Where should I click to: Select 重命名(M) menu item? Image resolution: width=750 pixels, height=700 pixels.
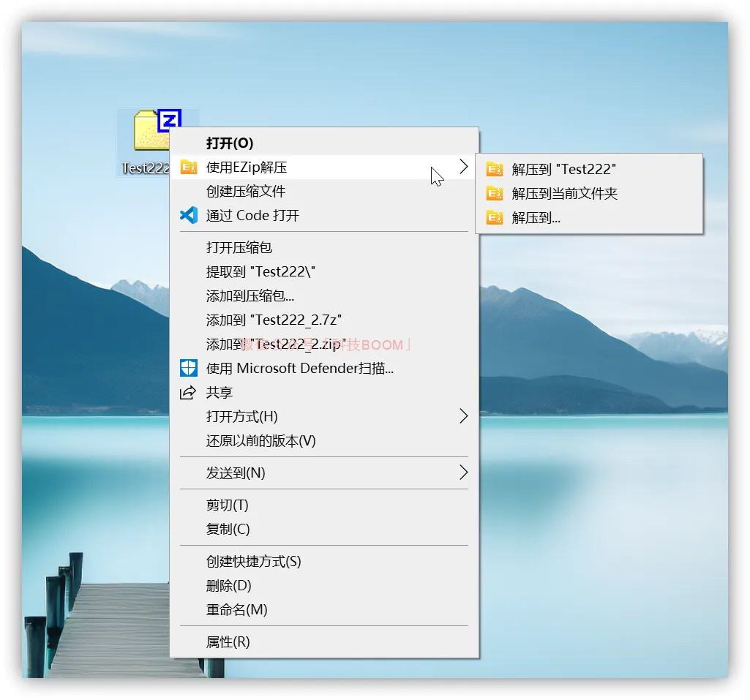coord(324,609)
